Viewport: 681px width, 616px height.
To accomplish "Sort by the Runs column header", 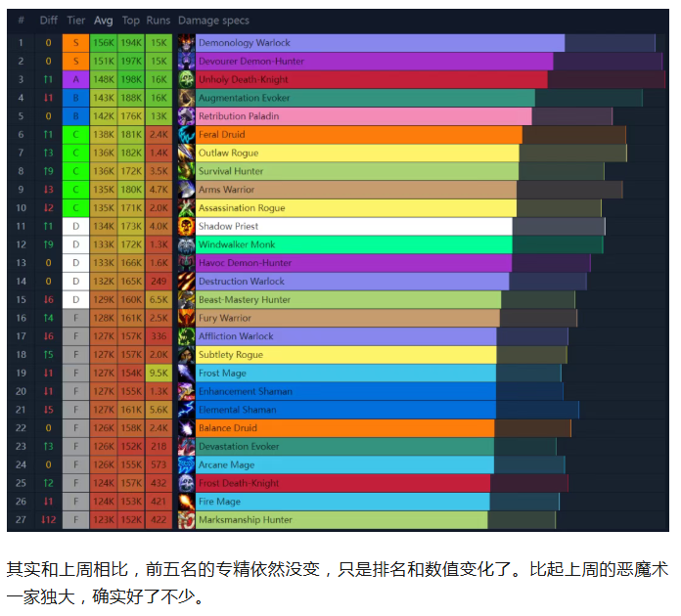I will click(x=159, y=21).
